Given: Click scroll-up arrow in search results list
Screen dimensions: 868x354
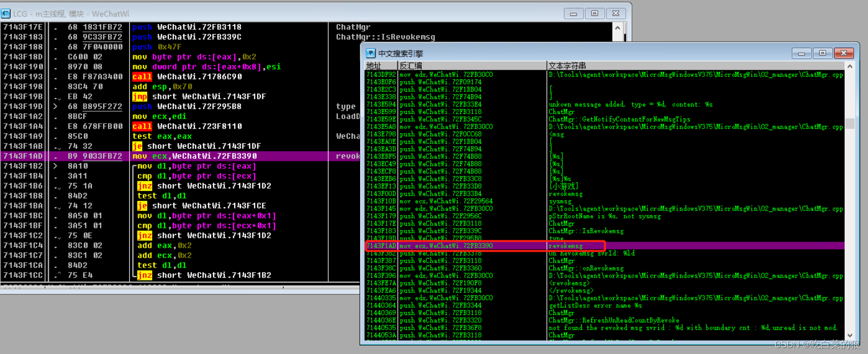Looking at the screenshot, I should coord(850,67).
